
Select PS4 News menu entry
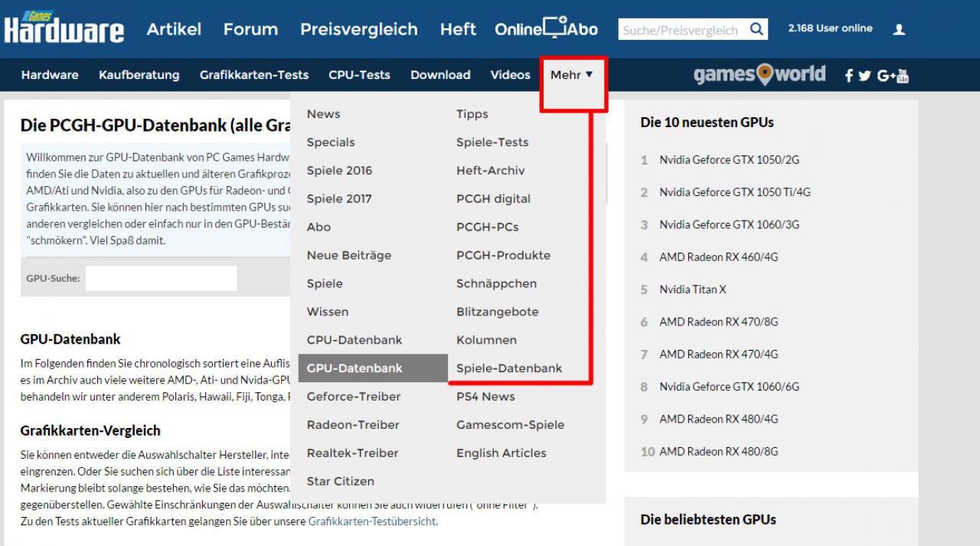coord(485,397)
